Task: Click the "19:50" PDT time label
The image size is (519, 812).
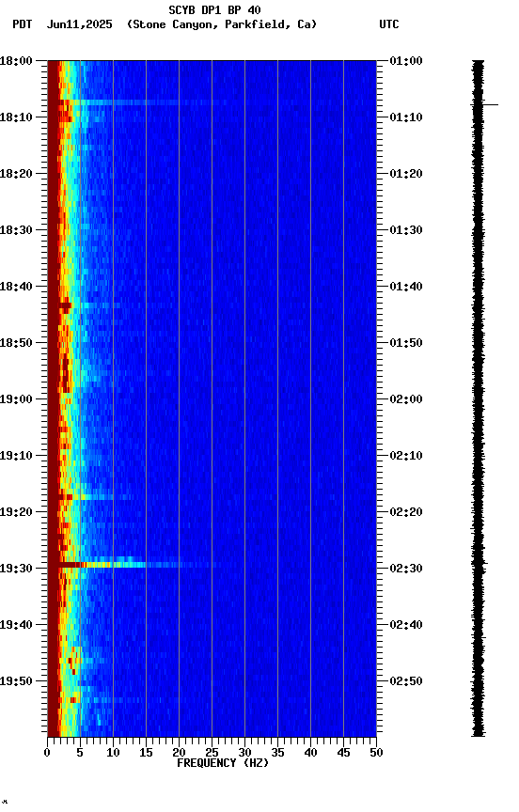Action: click(16, 681)
